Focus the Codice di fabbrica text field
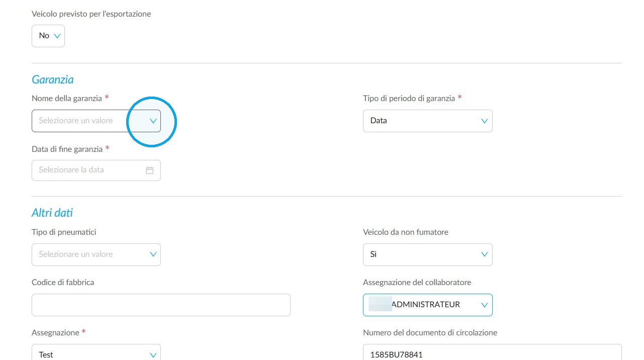 click(161, 305)
